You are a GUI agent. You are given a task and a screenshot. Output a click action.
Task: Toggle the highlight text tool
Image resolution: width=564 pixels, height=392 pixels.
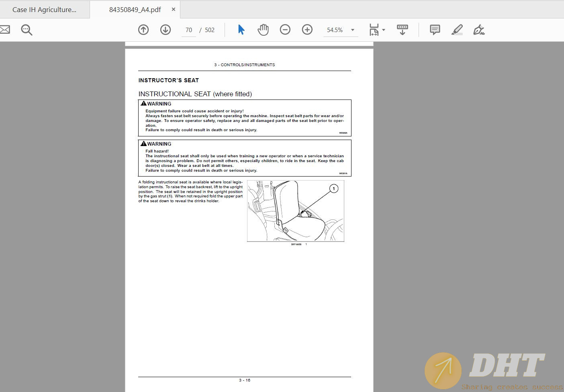point(457,30)
